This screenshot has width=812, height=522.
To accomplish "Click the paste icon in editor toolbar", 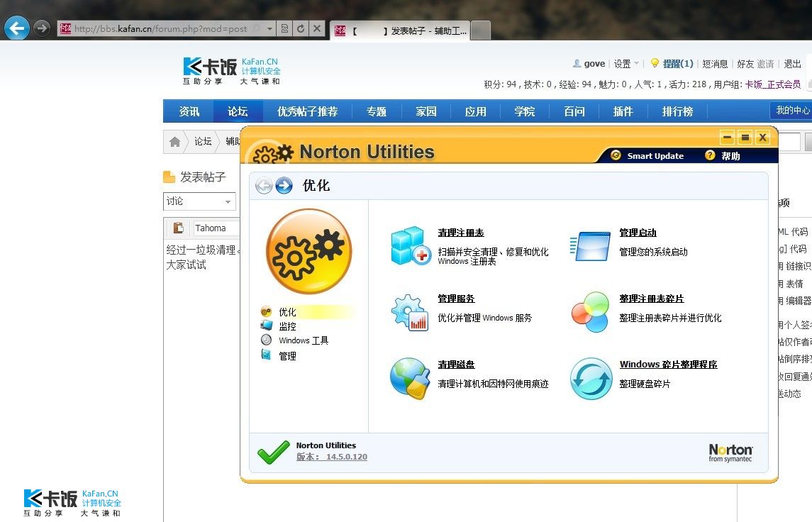I will coord(178,228).
